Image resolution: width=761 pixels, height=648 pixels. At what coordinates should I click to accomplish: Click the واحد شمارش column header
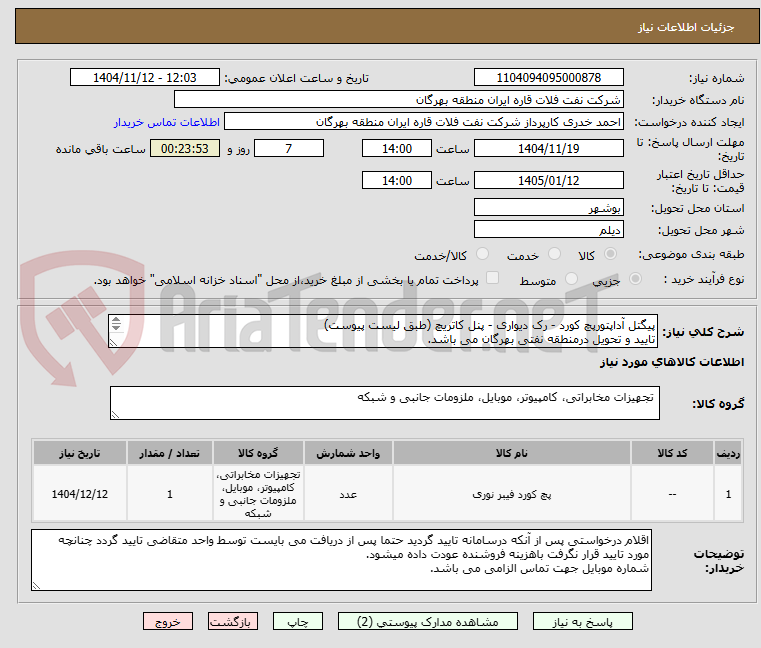348,453
